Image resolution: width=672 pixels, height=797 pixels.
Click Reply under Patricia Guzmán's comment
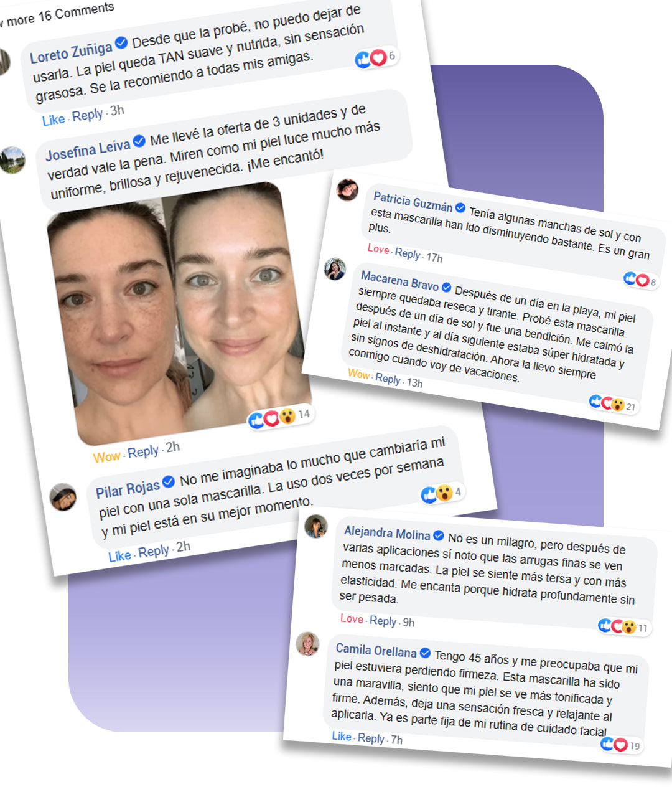[x=408, y=253]
